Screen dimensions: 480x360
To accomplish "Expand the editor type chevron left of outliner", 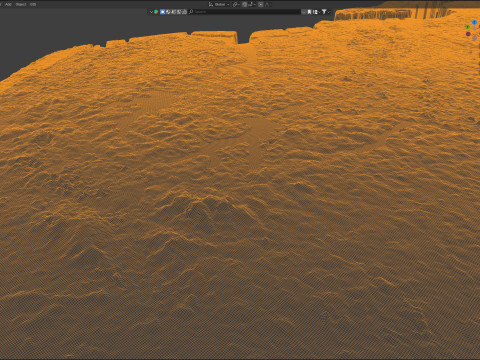I will click(x=151, y=12).
